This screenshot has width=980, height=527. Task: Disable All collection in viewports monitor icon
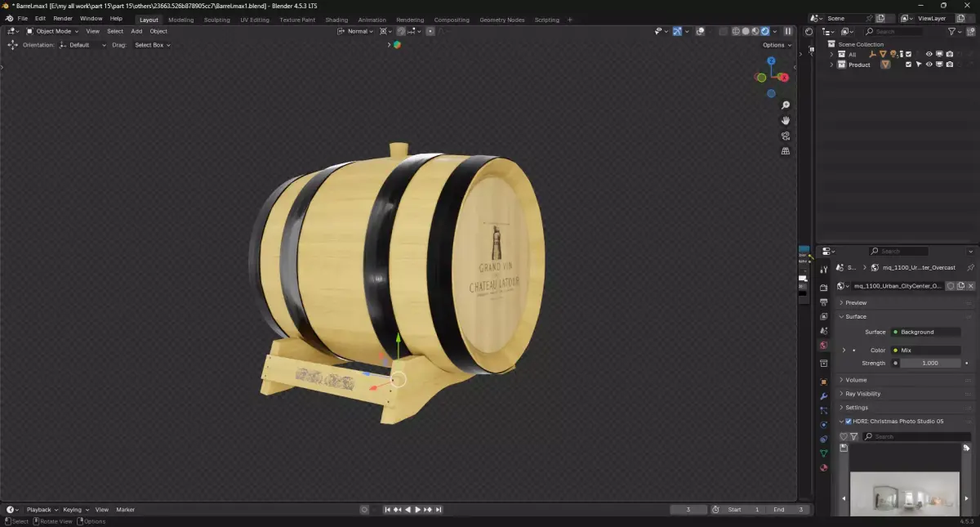pos(939,54)
